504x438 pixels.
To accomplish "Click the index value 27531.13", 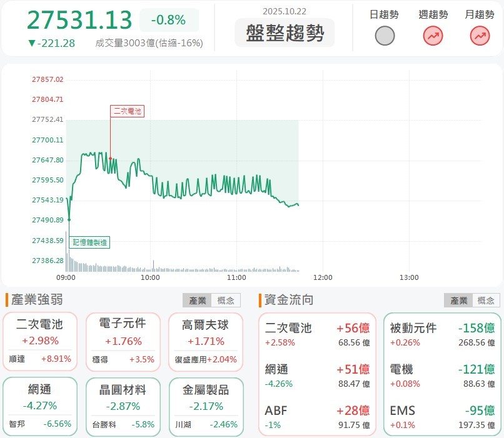I will (79, 20).
